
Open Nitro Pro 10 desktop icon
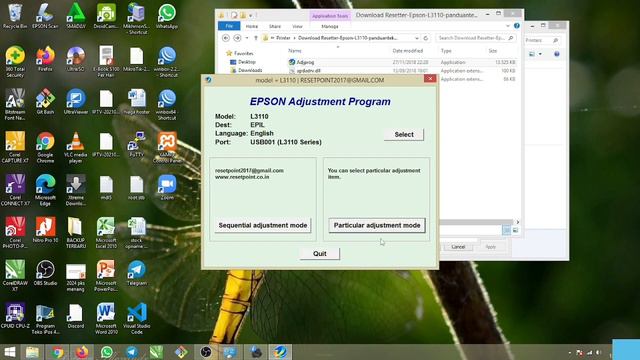pyautogui.click(x=45, y=230)
